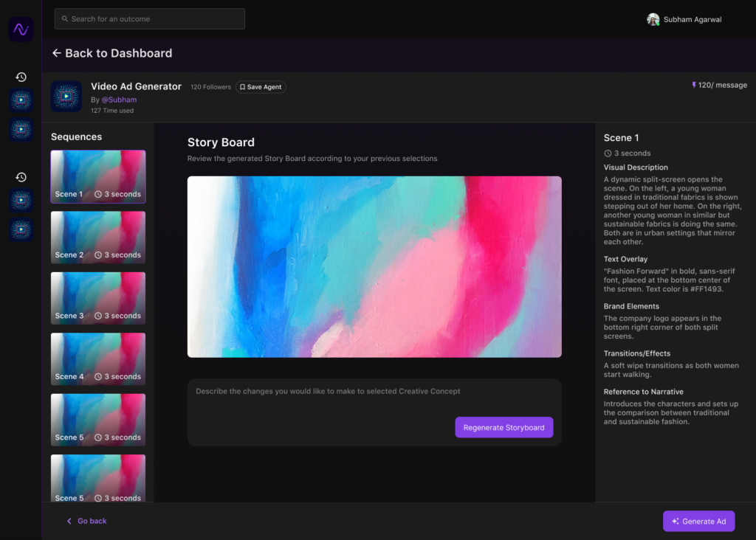Save the agent with Save Agent button
Viewport: 756px width, 540px height.
(x=261, y=87)
